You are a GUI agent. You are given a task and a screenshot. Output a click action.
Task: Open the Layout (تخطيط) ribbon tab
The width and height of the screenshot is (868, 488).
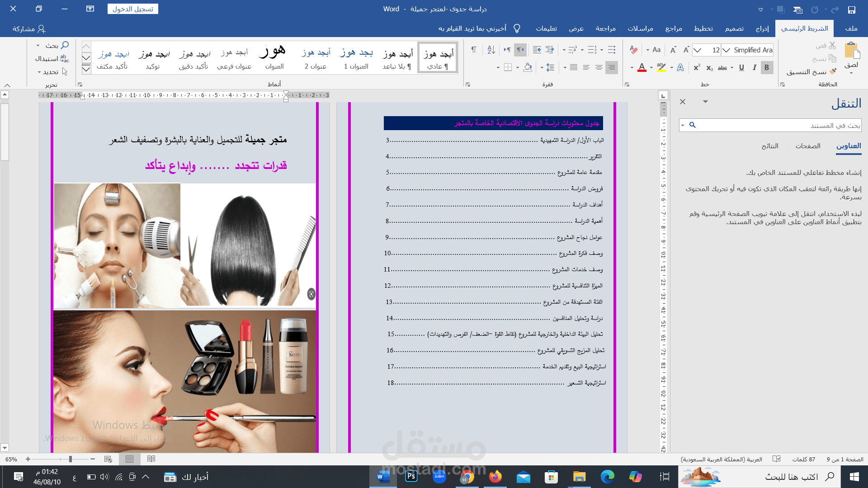coord(703,28)
